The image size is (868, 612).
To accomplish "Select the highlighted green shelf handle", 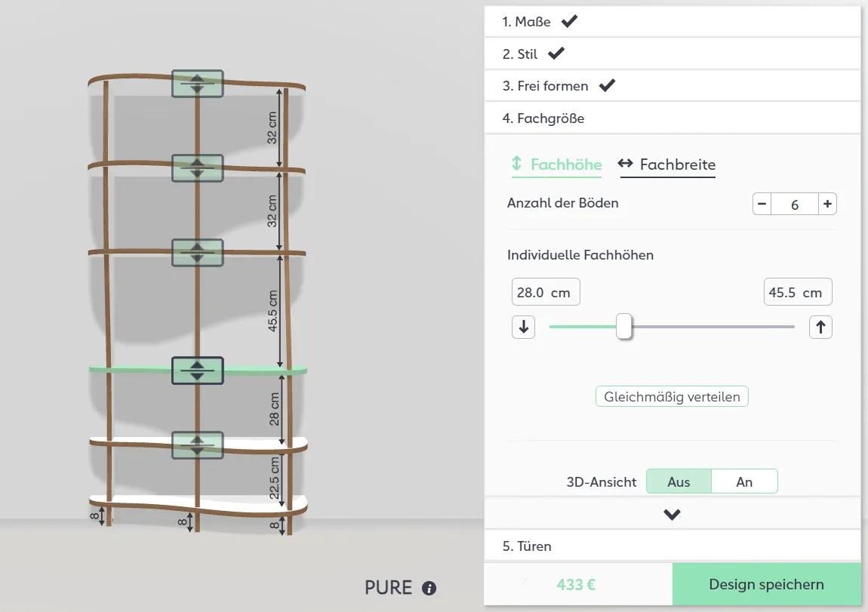I will tap(198, 371).
